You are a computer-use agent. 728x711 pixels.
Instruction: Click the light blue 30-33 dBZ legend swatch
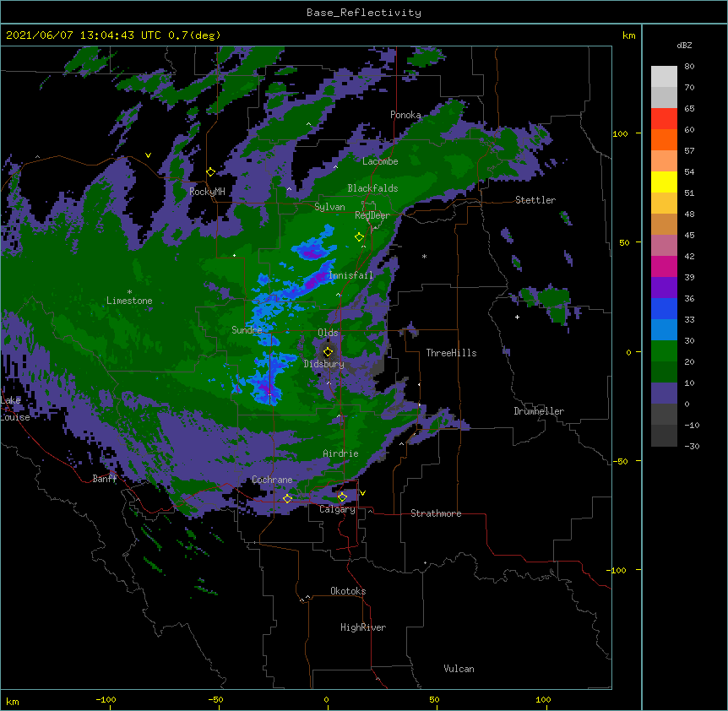664,330
